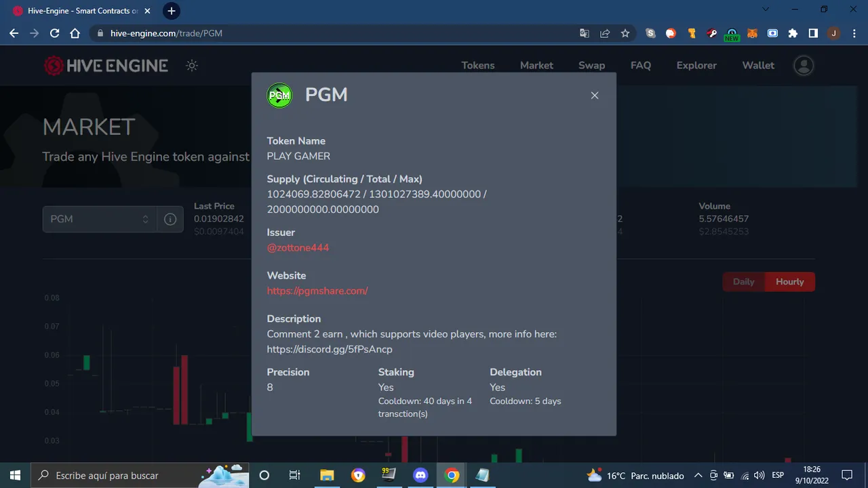Screen dimensions: 868x488
Task: Open the Extensions puzzle piece menu
Action: 793,33
